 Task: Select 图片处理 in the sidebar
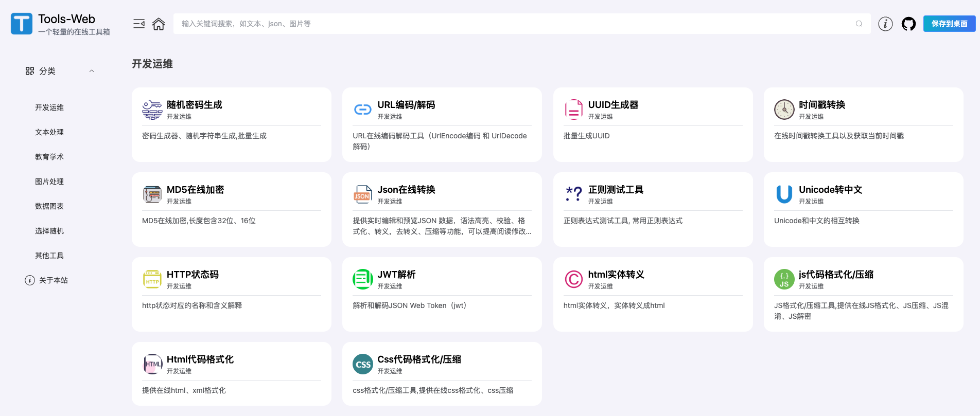(49, 182)
